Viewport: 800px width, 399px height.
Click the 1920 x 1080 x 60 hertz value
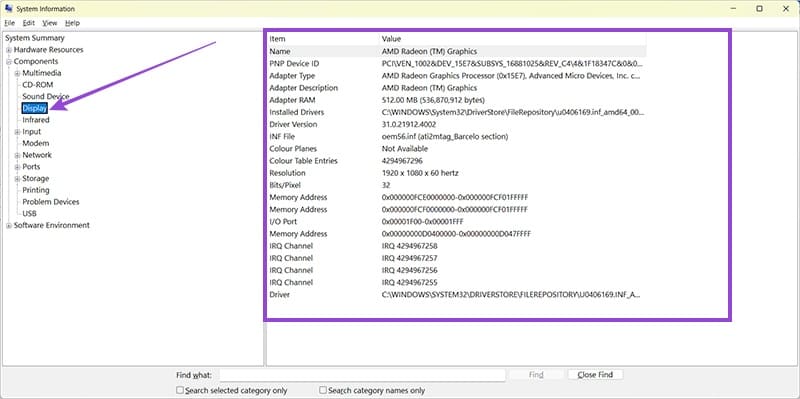coord(420,173)
